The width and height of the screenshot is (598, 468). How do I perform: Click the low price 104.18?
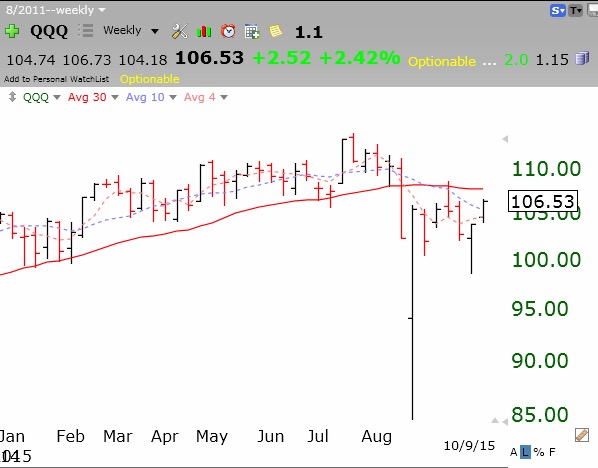coord(143,60)
